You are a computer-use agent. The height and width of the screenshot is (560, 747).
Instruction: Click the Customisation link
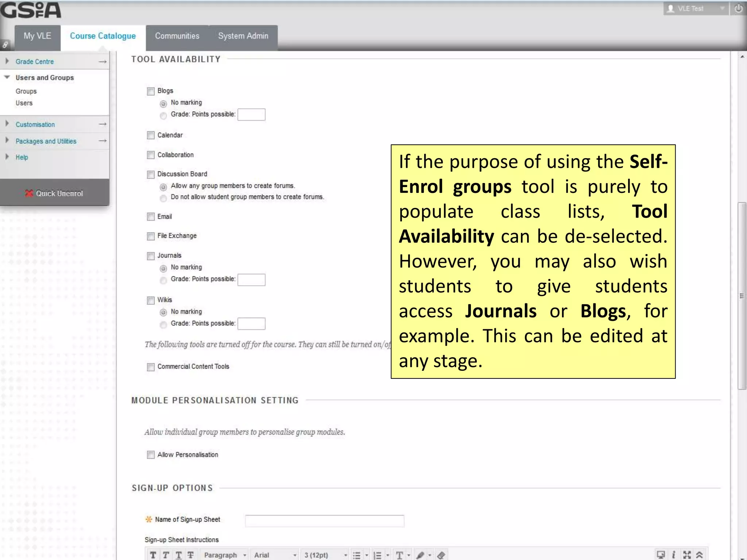tap(35, 124)
